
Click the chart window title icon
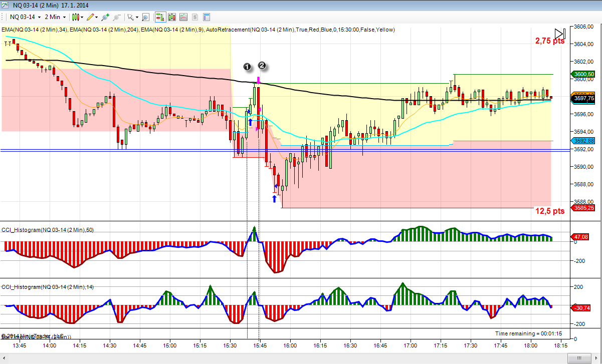pos(5,5)
